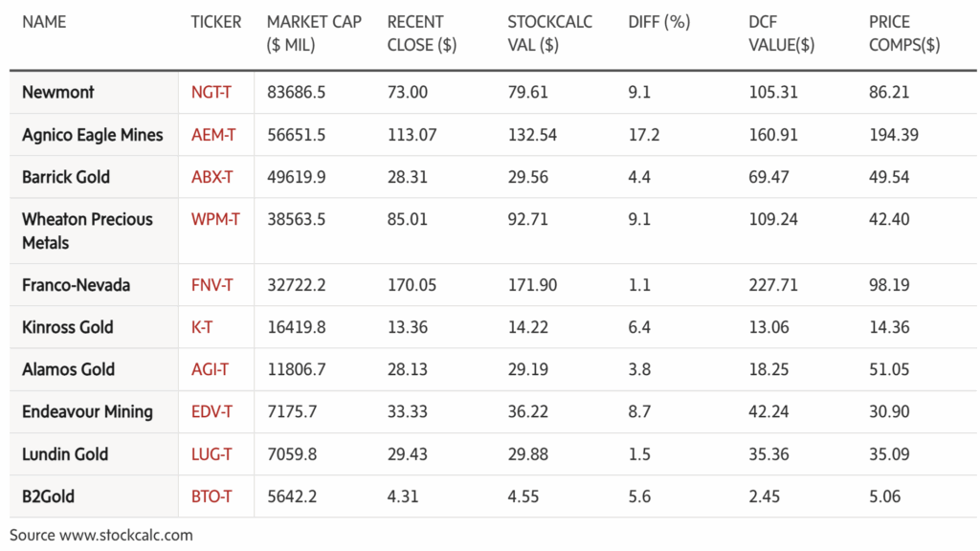980x551 pixels.
Task: Open the FNV-T ticker link
Action: coord(212,285)
